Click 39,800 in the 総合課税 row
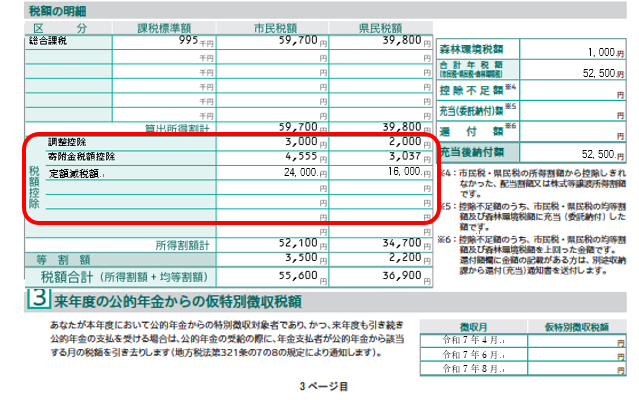Image resolution: width=639 pixels, height=400 pixels. pos(402,40)
